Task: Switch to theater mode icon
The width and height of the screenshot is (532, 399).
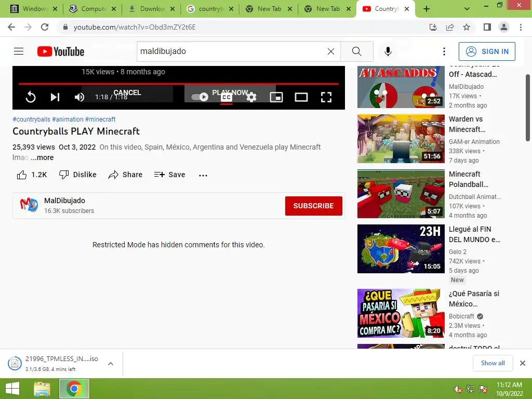Action: 301,97
